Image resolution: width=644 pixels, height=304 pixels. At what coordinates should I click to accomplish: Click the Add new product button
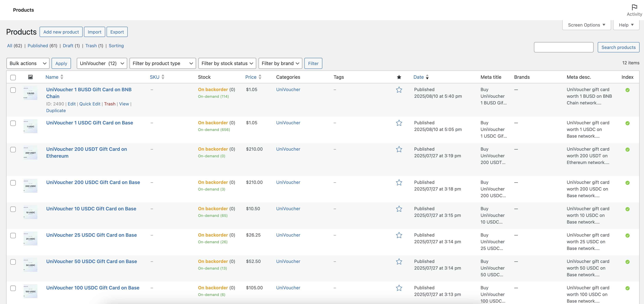[61, 32]
